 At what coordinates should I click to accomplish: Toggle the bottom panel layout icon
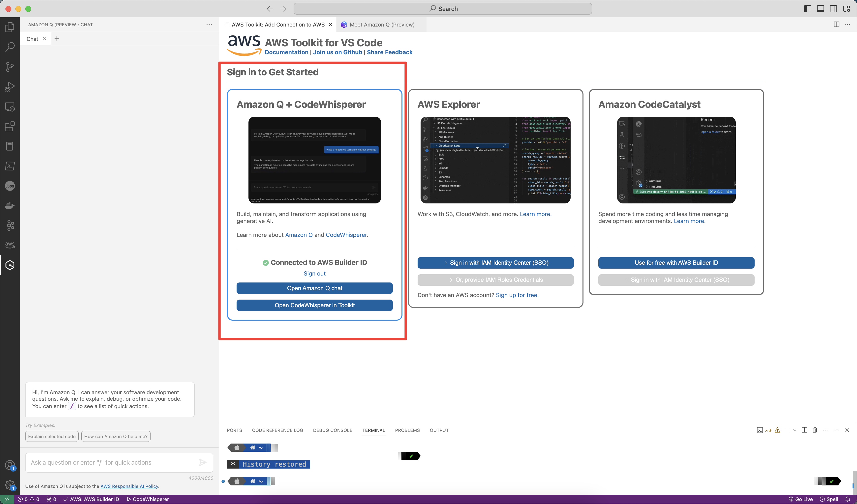tap(820, 9)
